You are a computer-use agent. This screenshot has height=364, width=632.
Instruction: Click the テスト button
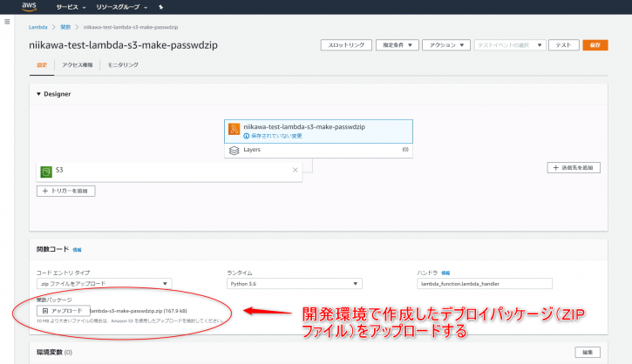click(x=563, y=45)
